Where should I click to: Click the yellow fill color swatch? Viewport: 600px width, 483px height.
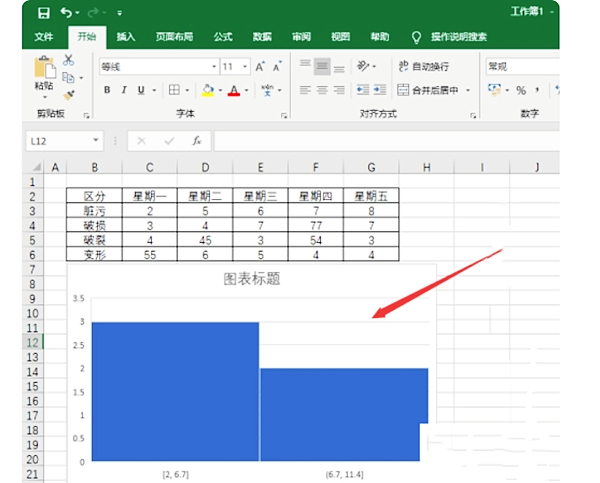(x=207, y=90)
